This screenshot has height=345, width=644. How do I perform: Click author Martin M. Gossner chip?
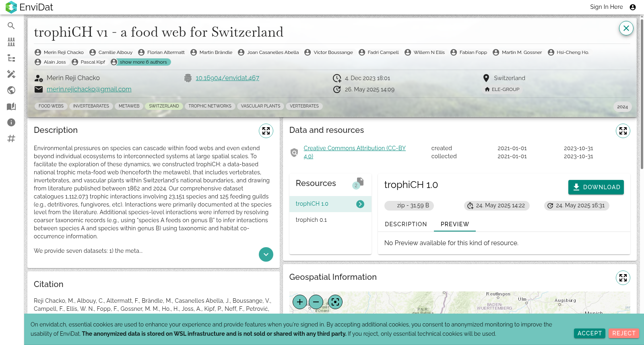point(518,52)
